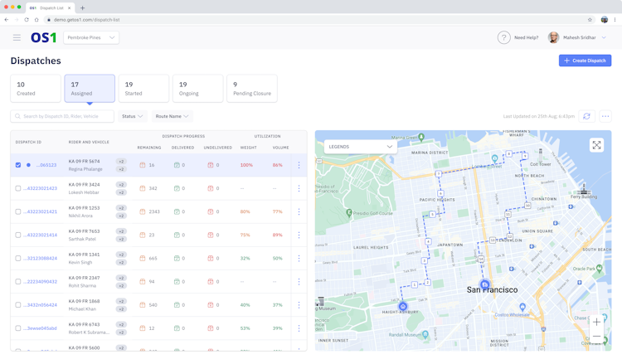Open dispatch link ...32123088424
Image resolution: width=622 pixels, height=364 pixels.
click(x=40, y=258)
